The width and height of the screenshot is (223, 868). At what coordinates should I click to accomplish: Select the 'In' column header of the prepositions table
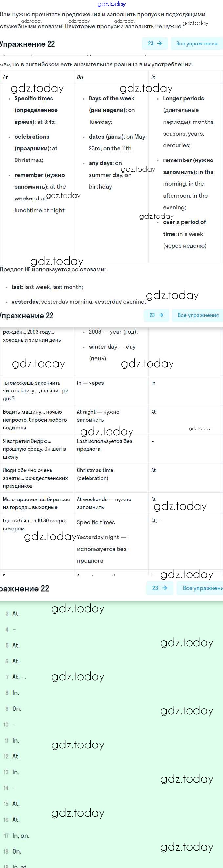[x=186, y=77]
